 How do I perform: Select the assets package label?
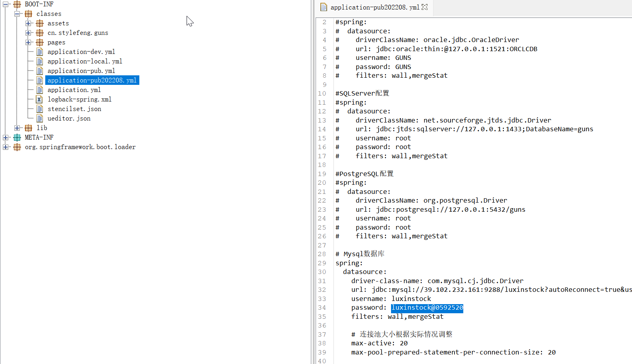pos(58,23)
